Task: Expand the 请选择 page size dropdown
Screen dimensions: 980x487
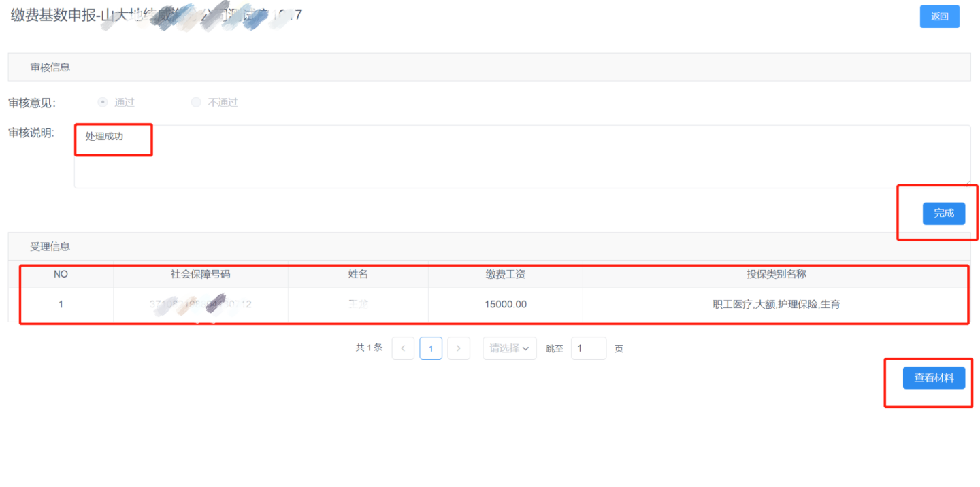Action: (509, 348)
